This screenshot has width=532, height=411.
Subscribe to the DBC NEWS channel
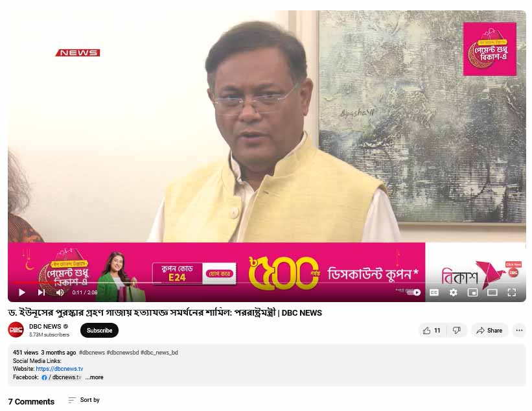tap(99, 330)
